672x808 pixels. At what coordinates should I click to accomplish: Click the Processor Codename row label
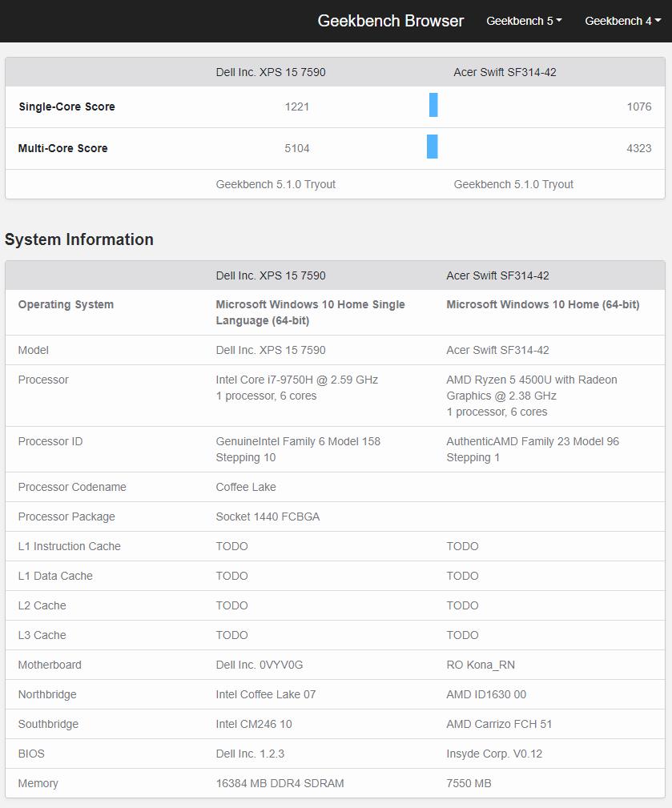72,487
